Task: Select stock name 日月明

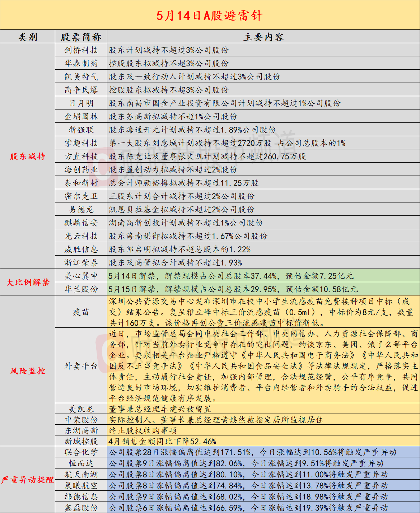Action: 81,103
